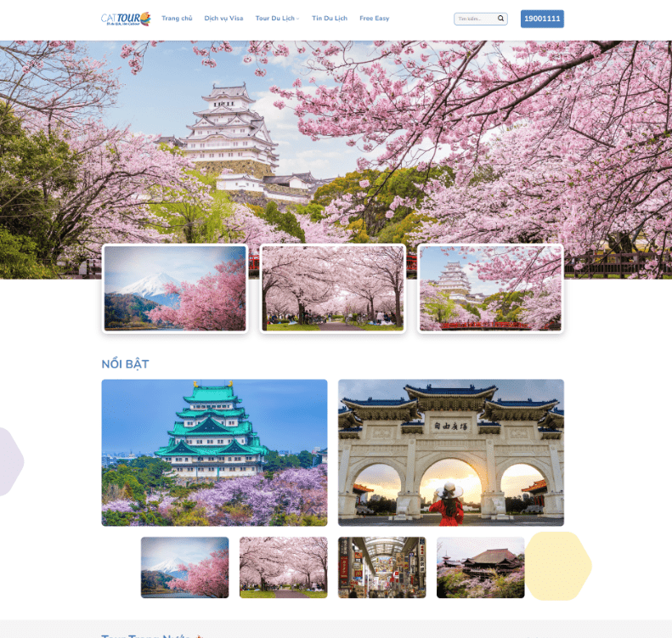Open the Trang chủ menu item
Image resolution: width=672 pixels, height=638 pixels.
pyautogui.click(x=177, y=19)
